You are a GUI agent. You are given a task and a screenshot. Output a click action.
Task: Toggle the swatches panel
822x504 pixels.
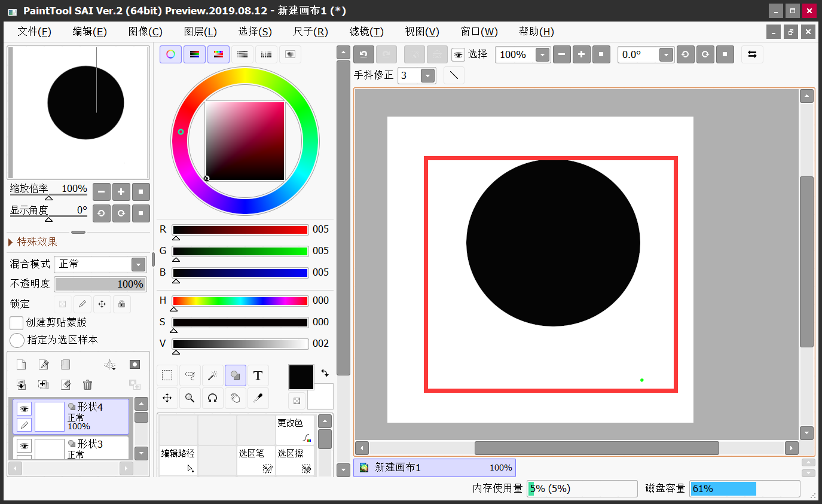coord(266,54)
